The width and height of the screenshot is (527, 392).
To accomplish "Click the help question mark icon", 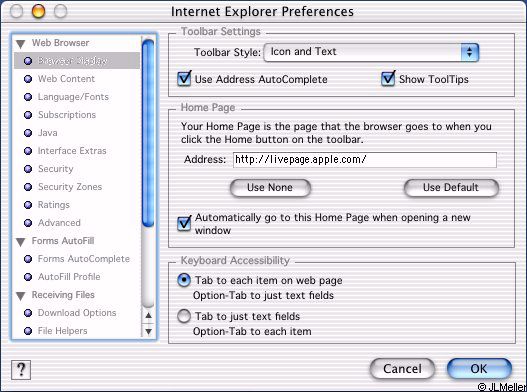I will point(21,369).
